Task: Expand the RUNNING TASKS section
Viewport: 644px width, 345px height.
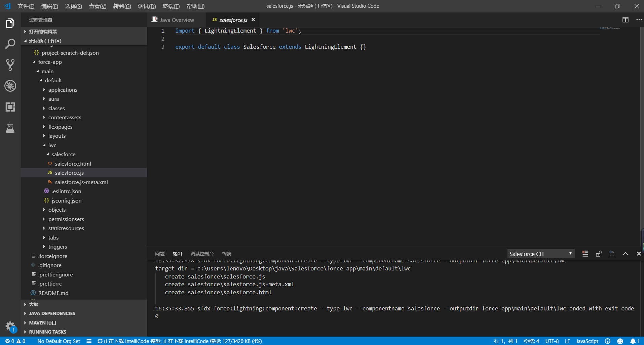Action: pyautogui.click(x=84, y=332)
